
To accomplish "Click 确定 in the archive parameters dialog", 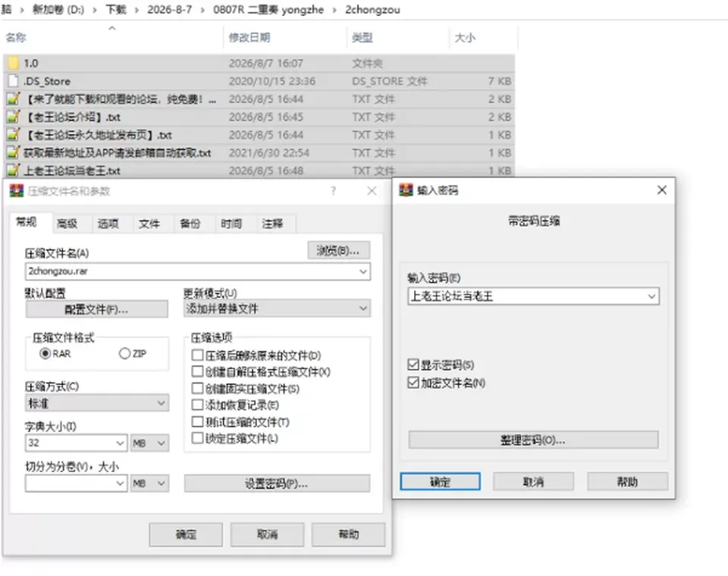I will pyautogui.click(x=186, y=534).
